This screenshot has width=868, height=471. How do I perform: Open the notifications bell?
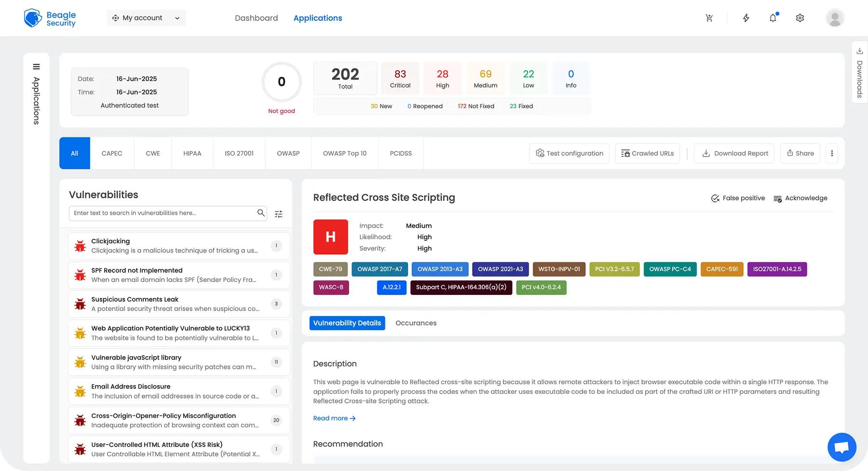[773, 18]
